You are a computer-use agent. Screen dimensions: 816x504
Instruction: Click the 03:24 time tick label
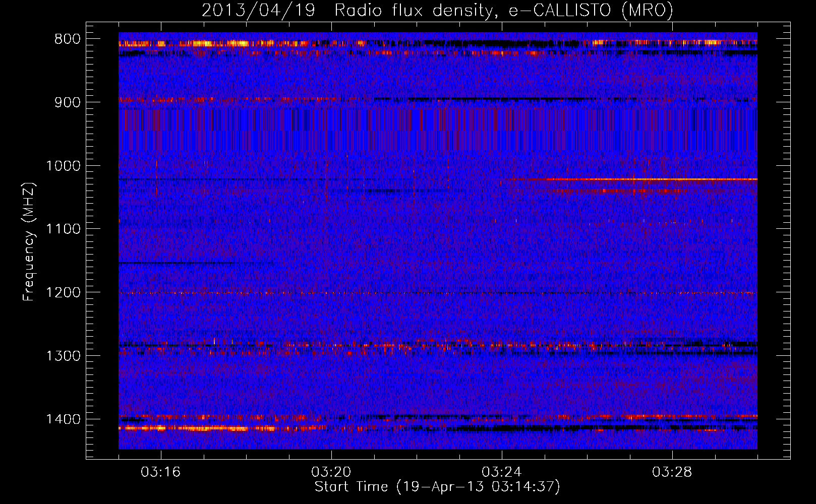pyautogui.click(x=502, y=472)
